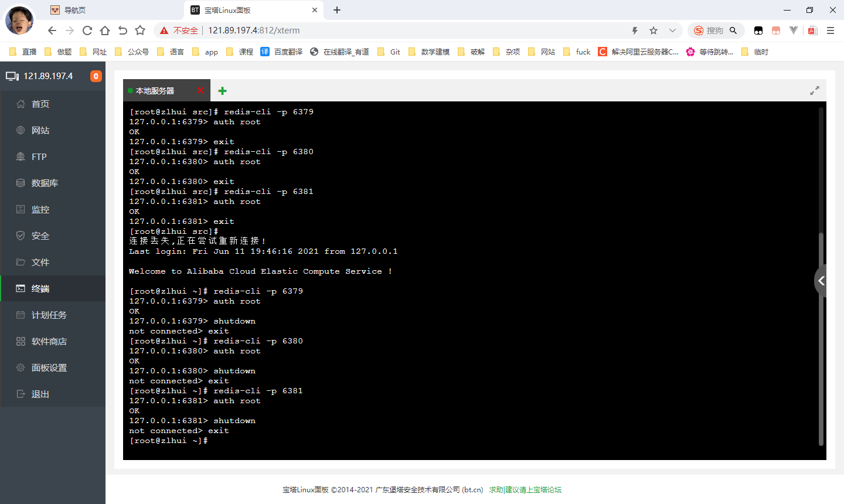Open the 文件 file manager
Viewport: 844px width, 504px height.
coord(40,262)
